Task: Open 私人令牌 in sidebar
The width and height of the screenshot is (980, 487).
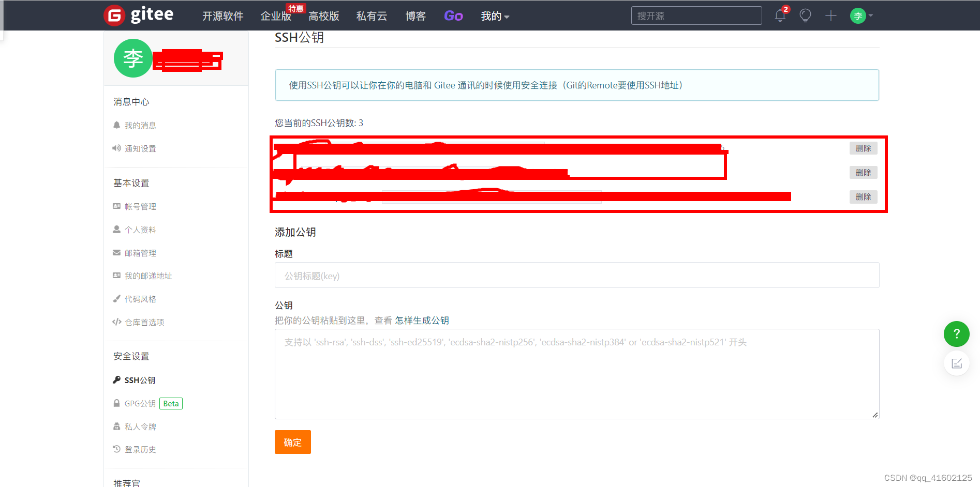Action: tap(140, 427)
